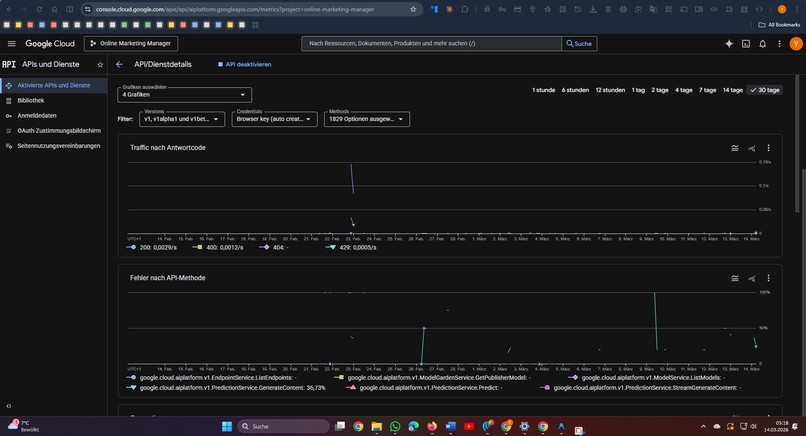Screen dimensions: 806x436
Task: Open the three-dot settings menu in header
Action: tap(779, 44)
